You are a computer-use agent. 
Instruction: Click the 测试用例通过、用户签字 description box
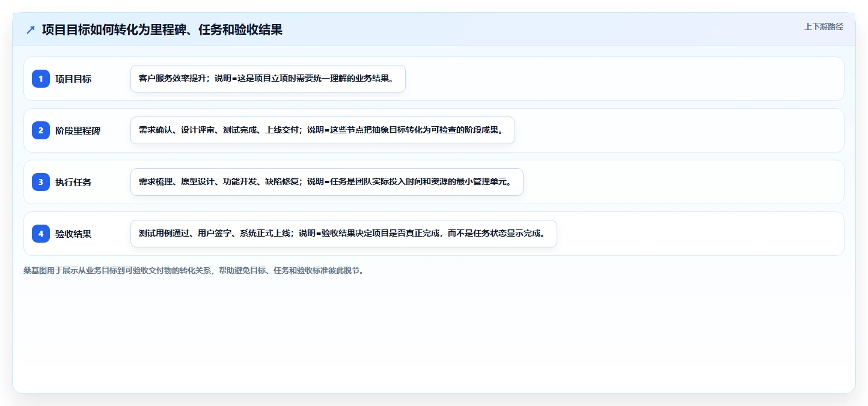[x=344, y=234]
